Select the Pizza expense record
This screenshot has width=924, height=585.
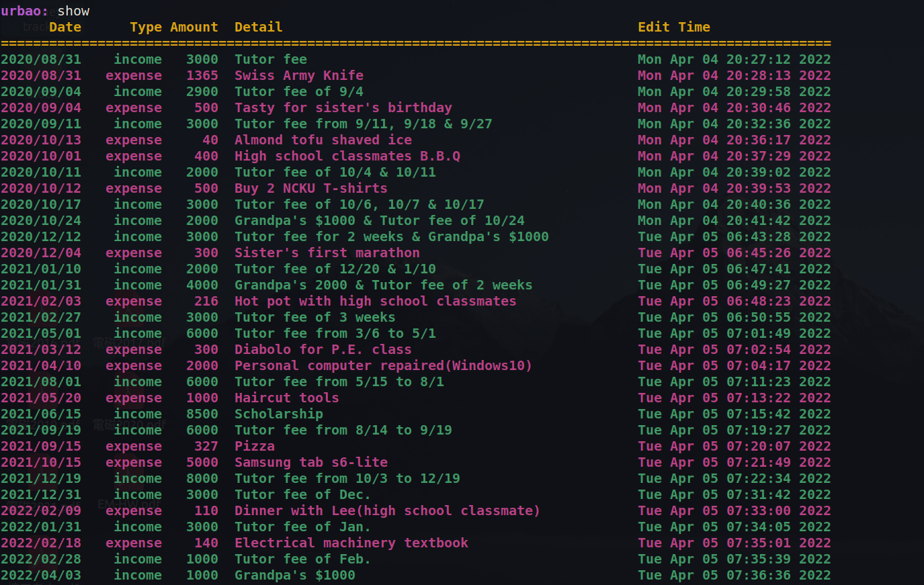coord(255,446)
